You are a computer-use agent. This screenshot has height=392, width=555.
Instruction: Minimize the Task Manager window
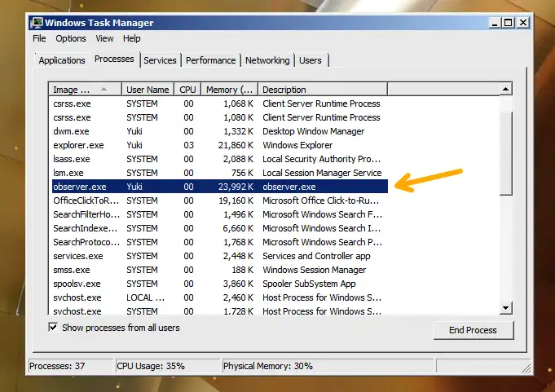point(495,23)
